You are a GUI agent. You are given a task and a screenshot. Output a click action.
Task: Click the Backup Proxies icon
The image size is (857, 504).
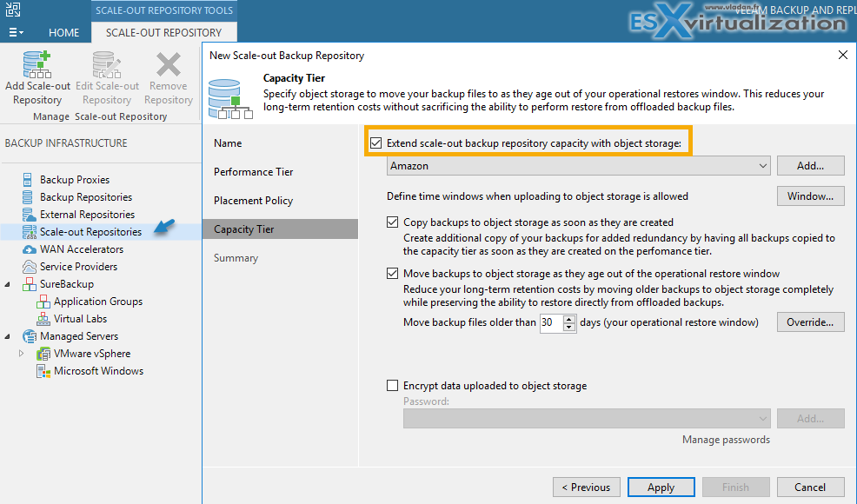(27, 179)
